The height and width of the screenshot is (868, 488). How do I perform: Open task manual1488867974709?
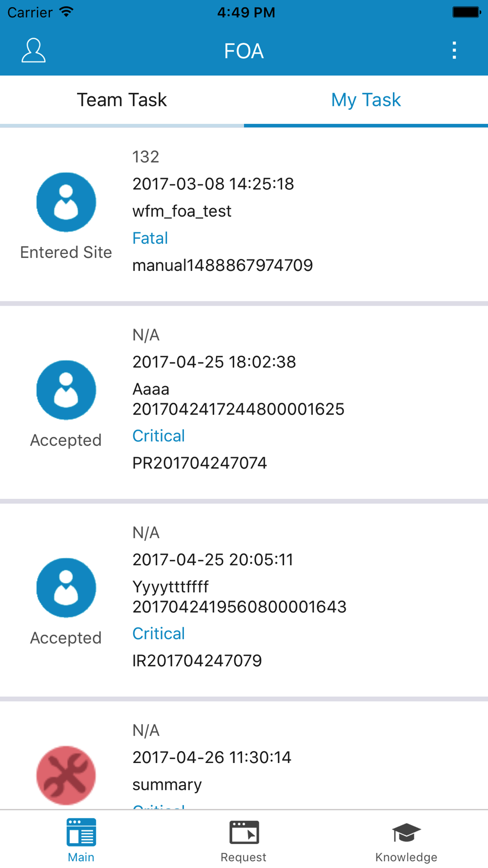click(x=223, y=266)
